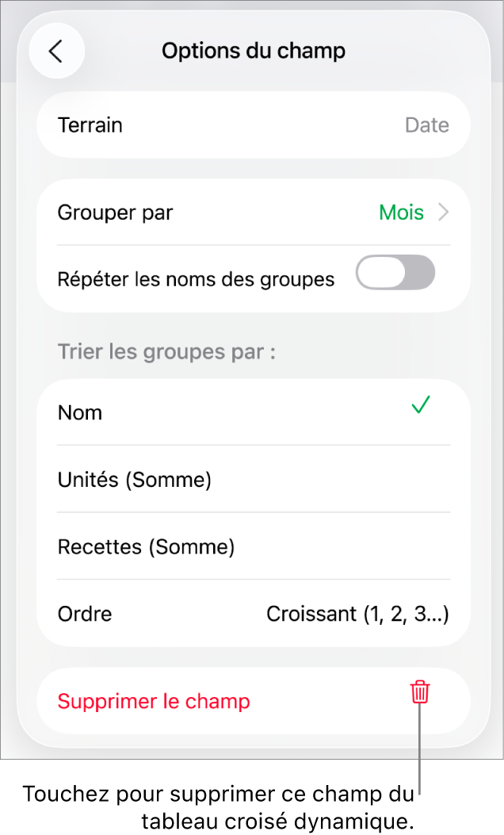This screenshot has width=504, height=835.
Task: Tap the checkmark indicating the active sort option
Action: pos(420,405)
